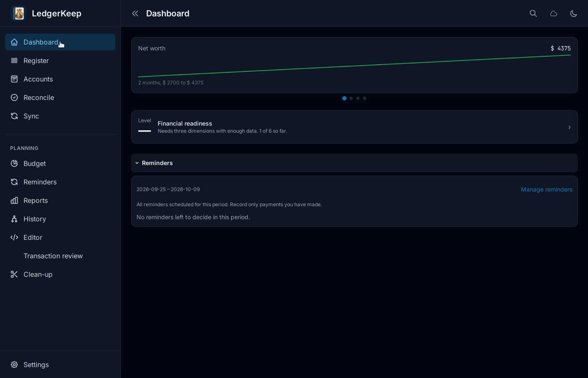Click '2 months, $ 2700 to $ 4375' caption
Viewport: 588px width, 378px height.
click(x=171, y=83)
